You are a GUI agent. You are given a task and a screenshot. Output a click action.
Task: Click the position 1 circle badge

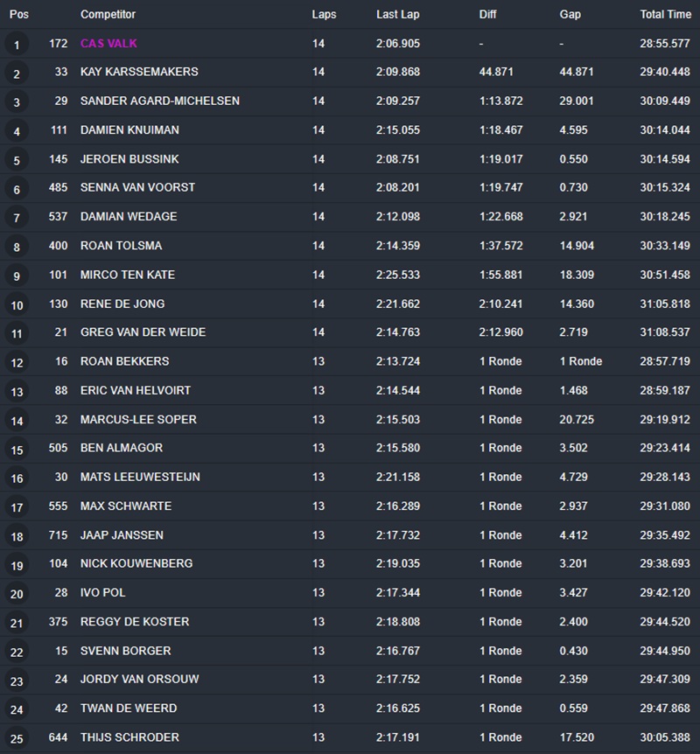pos(17,45)
